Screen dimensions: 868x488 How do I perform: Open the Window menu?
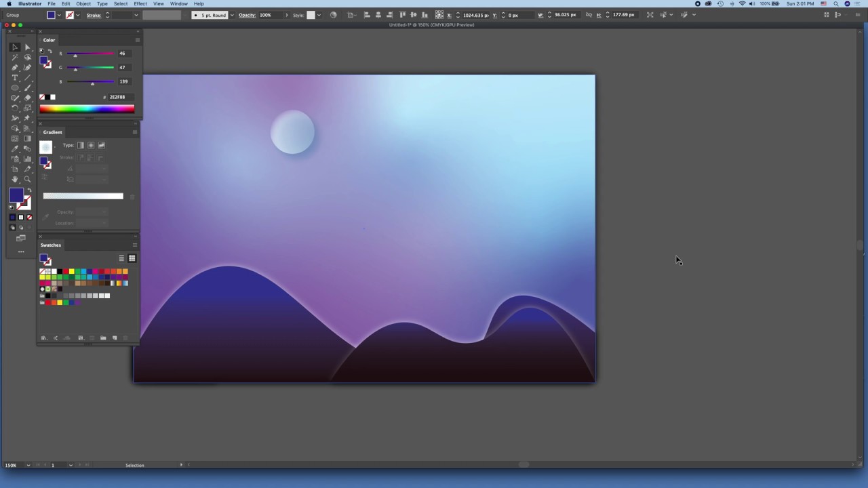click(179, 3)
